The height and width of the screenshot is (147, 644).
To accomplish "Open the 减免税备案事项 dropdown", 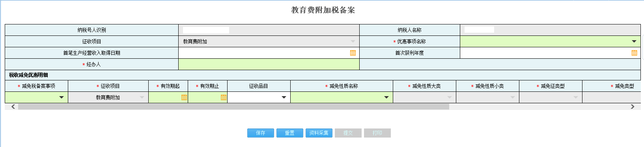I will 62,97.
